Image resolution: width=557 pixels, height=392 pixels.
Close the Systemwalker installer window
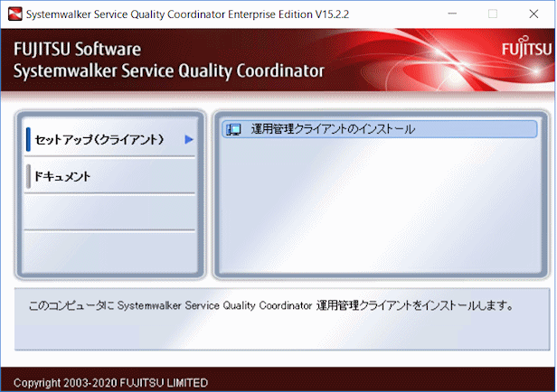pyautogui.click(x=533, y=14)
